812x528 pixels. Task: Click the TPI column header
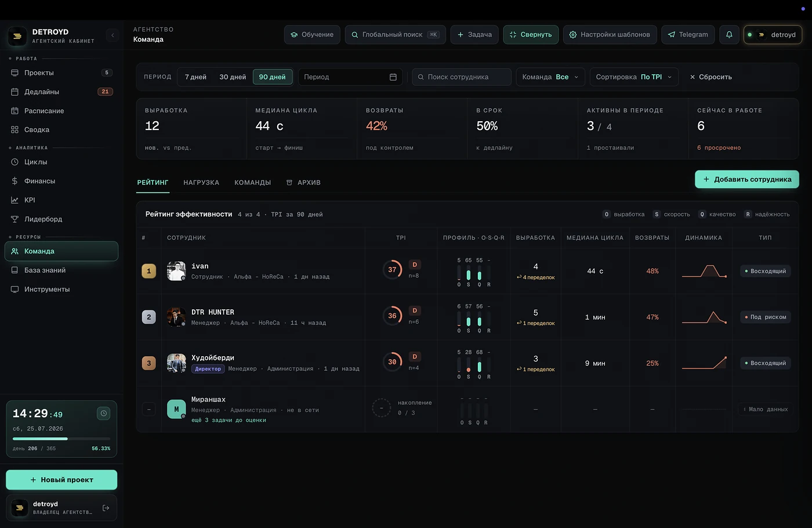click(401, 238)
